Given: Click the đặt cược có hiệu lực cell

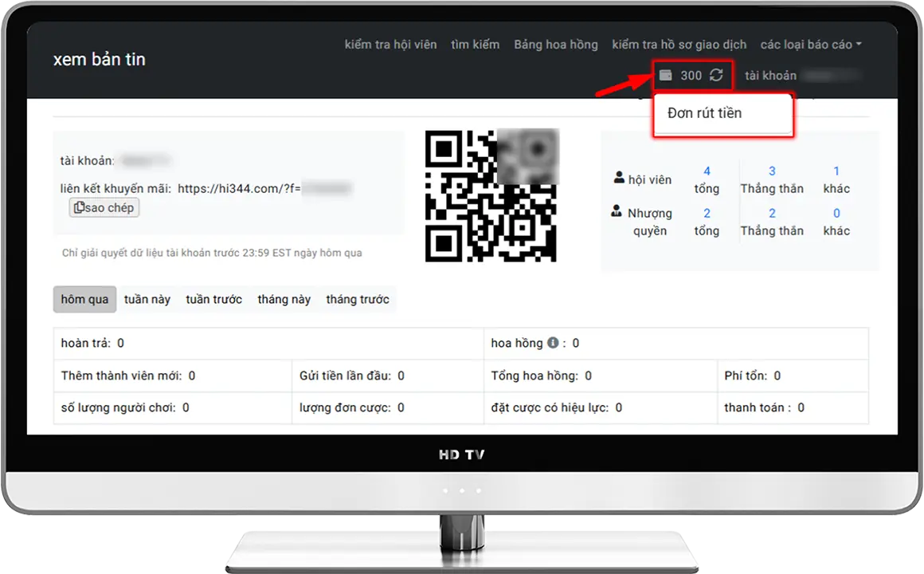Looking at the screenshot, I should (601, 407).
